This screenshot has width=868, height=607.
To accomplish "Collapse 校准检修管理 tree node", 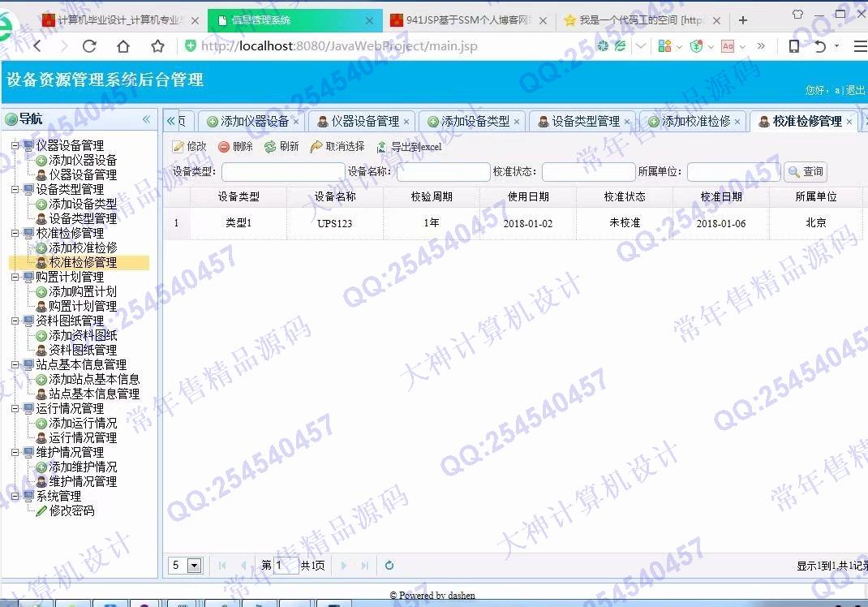I will 15,233.
